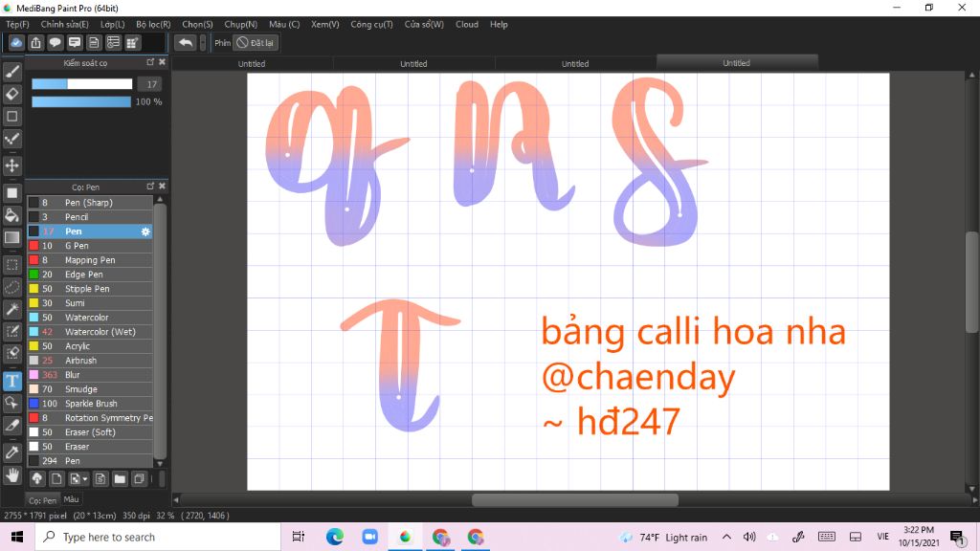Click the brush folder icon
Image resolution: width=980 pixels, height=551 pixels.
pos(120,479)
